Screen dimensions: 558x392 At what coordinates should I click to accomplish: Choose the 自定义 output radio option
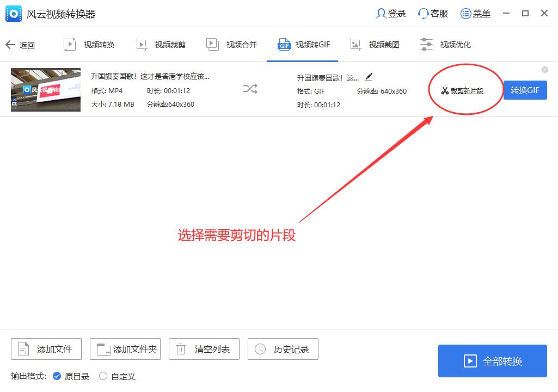(x=103, y=376)
